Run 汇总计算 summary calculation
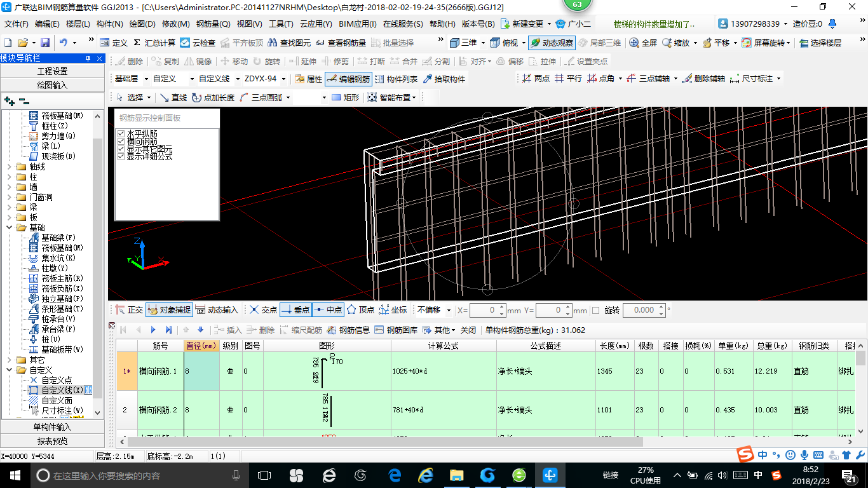Image resolution: width=868 pixels, height=488 pixels. 154,43
